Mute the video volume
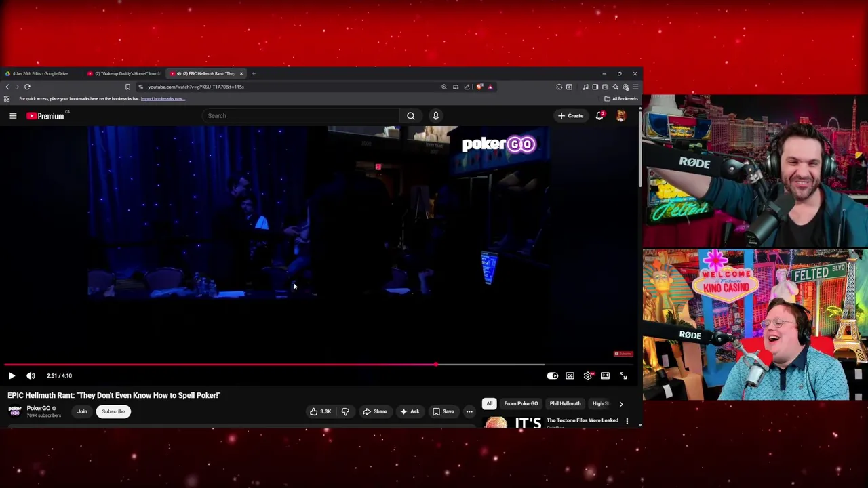 pyautogui.click(x=31, y=375)
